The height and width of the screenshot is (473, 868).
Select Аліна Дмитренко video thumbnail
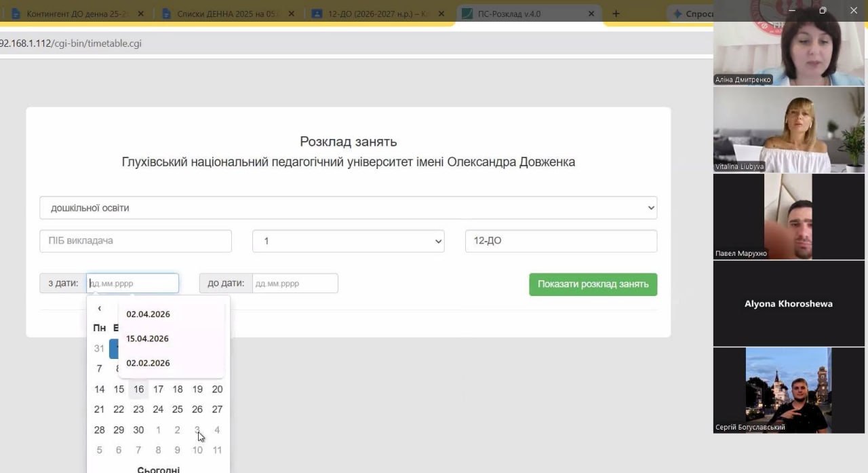[x=789, y=43]
